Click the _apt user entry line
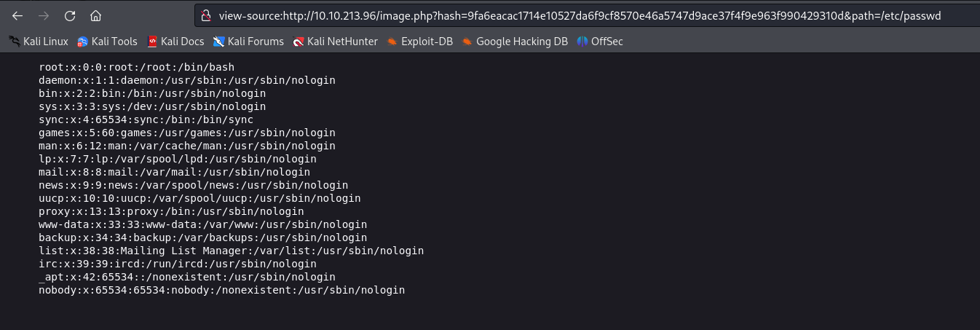The height and width of the screenshot is (330, 980). 187,277
